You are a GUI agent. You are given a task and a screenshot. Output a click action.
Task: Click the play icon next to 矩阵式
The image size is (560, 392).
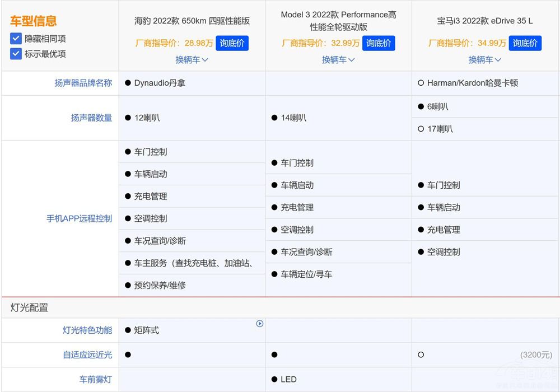pyautogui.click(x=259, y=323)
